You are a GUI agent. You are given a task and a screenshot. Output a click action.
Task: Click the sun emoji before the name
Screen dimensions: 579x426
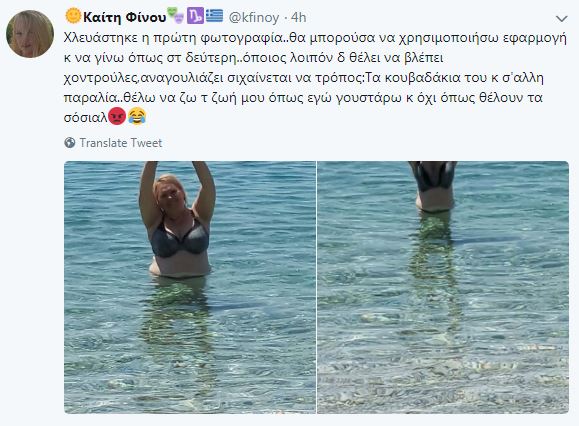tap(73, 16)
